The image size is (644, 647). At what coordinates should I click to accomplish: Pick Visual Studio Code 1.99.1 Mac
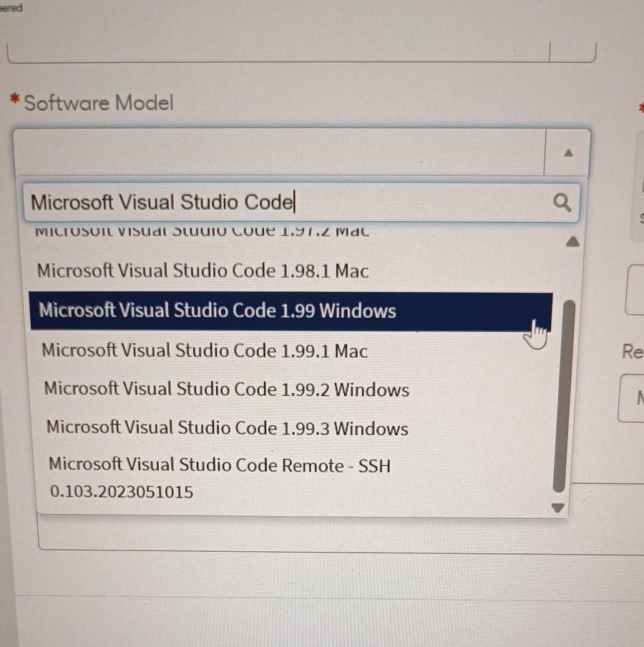click(204, 351)
